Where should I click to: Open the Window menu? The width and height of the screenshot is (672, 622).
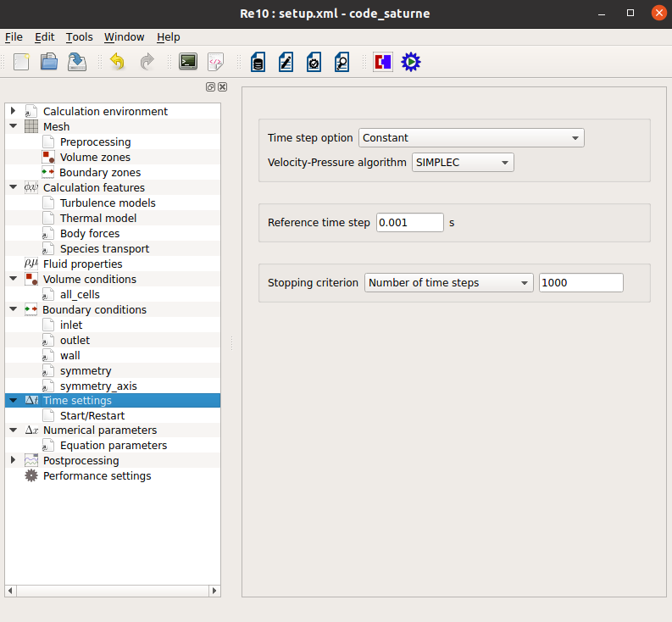coord(124,37)
